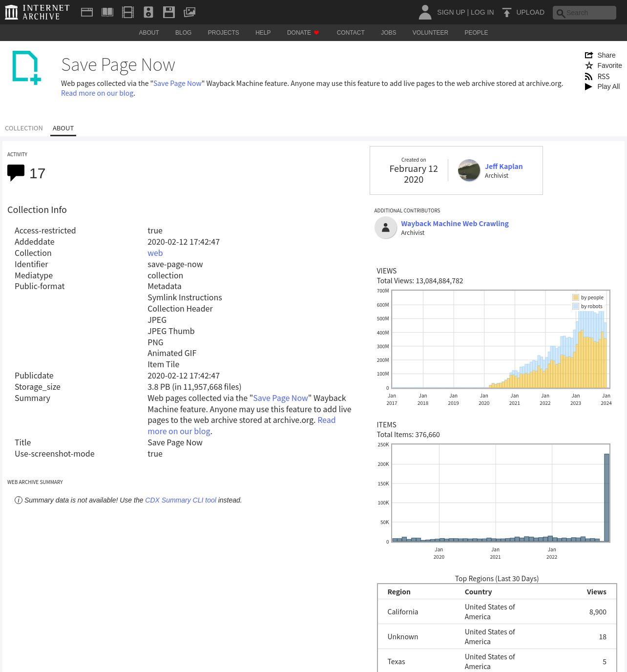Open the Software floppy disk icon

tap(169, 12)
